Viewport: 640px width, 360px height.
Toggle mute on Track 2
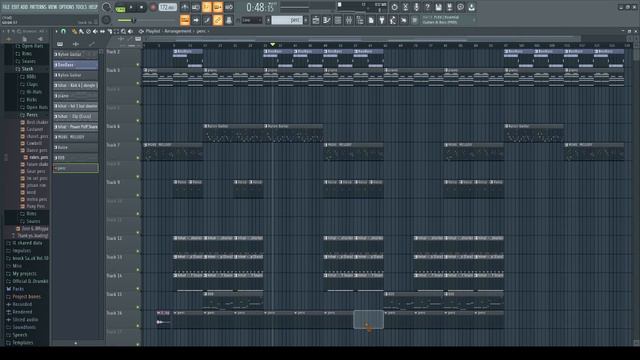[x=138, y=64]
